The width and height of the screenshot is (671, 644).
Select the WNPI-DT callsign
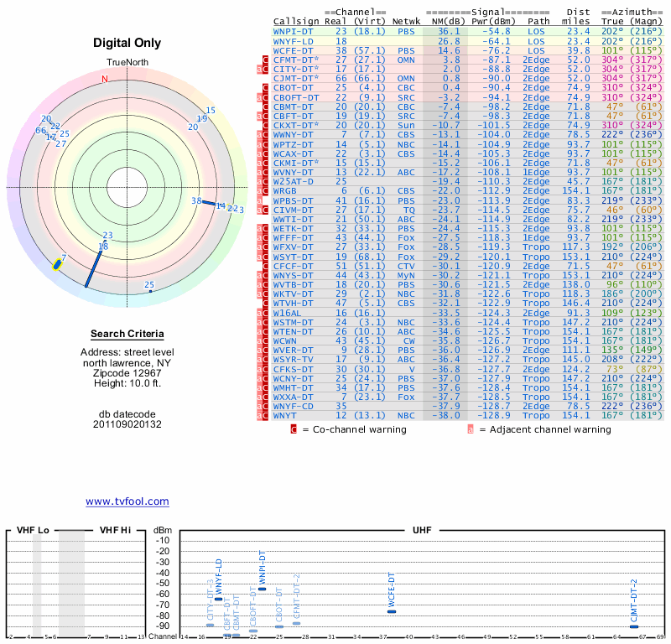(294, 31)
